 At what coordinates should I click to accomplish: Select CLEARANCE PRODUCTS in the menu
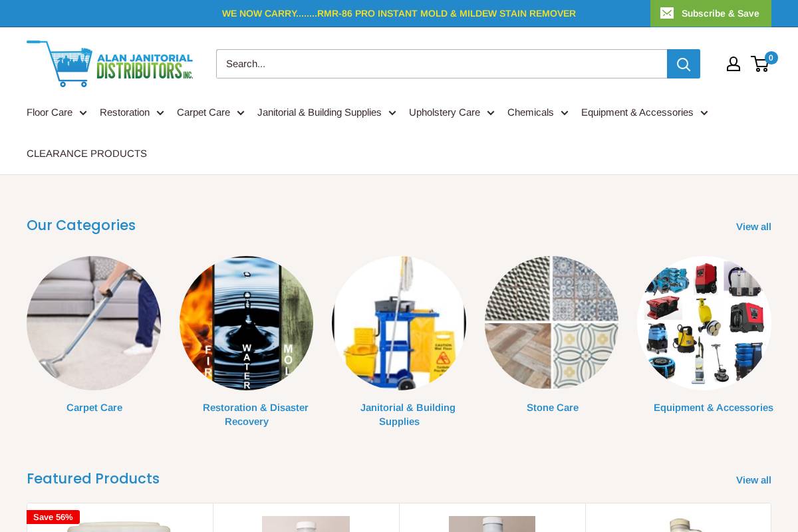[86, 154]
